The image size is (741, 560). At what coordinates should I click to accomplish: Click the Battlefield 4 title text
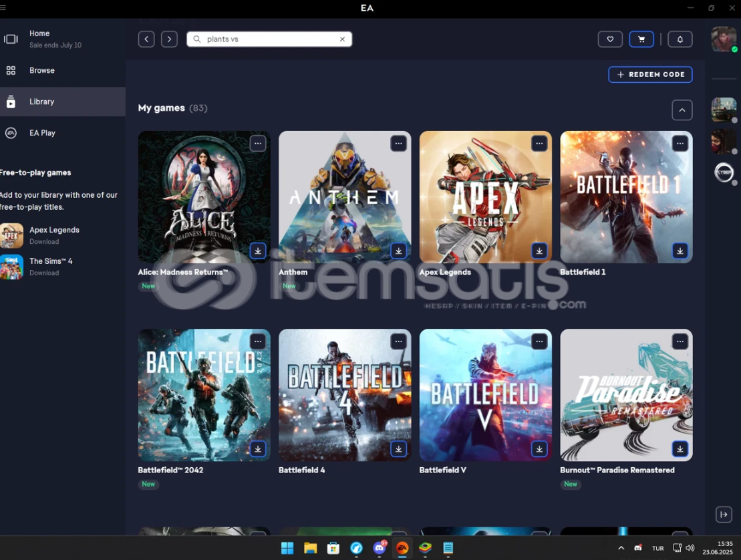301,470
